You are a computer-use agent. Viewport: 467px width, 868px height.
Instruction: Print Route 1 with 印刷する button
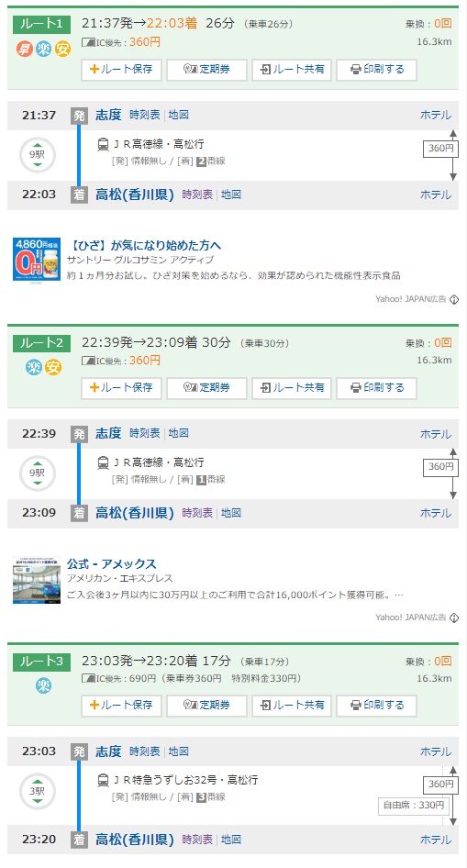[x=376, y=70]
